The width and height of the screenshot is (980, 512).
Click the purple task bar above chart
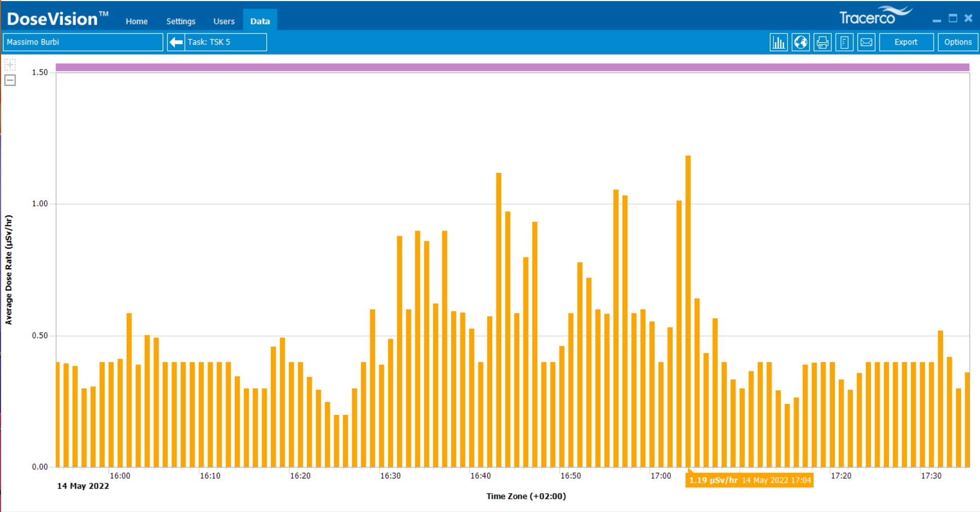pyautogui.click(x=512, y=67)
